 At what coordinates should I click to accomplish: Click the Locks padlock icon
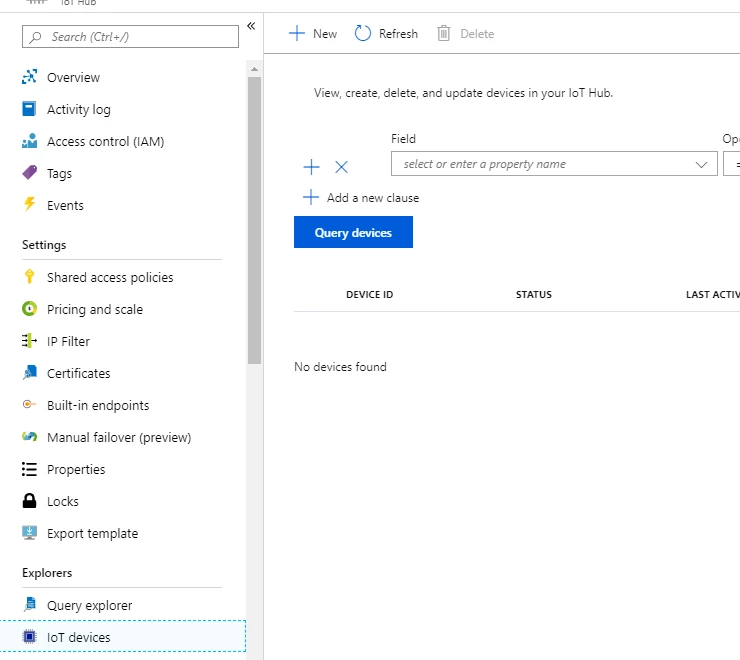coord(29,500)
